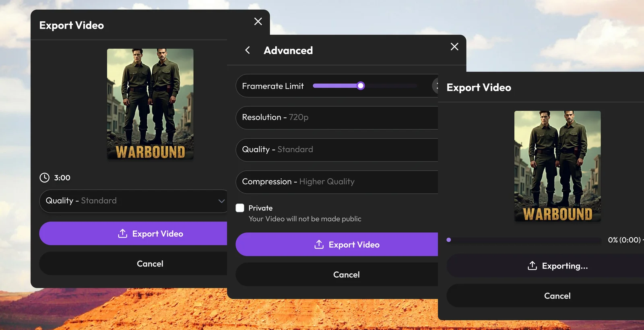The width and height of the screenshot is (644, 330).
Task: Click 'Your Video will not be made public'
Action: point(305,219)
